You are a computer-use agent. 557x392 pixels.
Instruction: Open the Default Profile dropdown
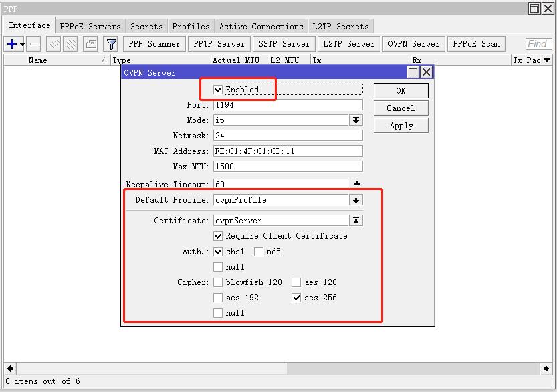[x=356, y=199]
